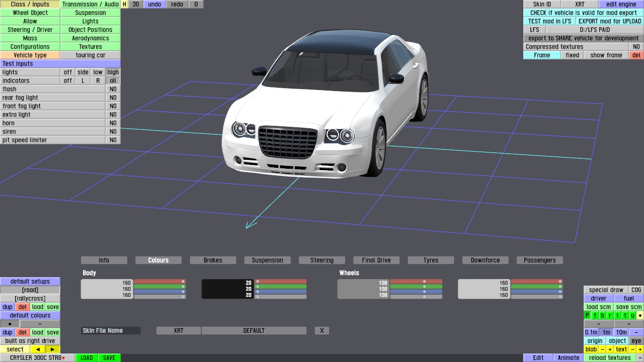This screenshot has width=644, height=362.
Task: Toggle the P button in the green letter row
Action: click(x=587, y=315)
